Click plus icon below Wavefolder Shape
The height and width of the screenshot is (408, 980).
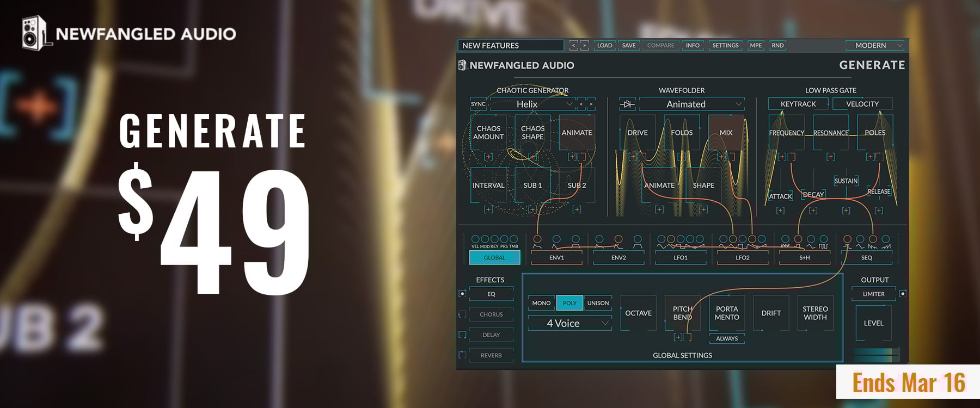(703, 209)
